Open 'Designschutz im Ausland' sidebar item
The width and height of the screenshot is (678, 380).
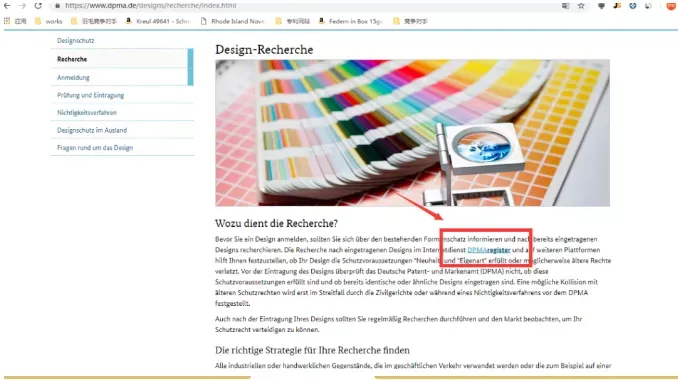click(92, 131)
